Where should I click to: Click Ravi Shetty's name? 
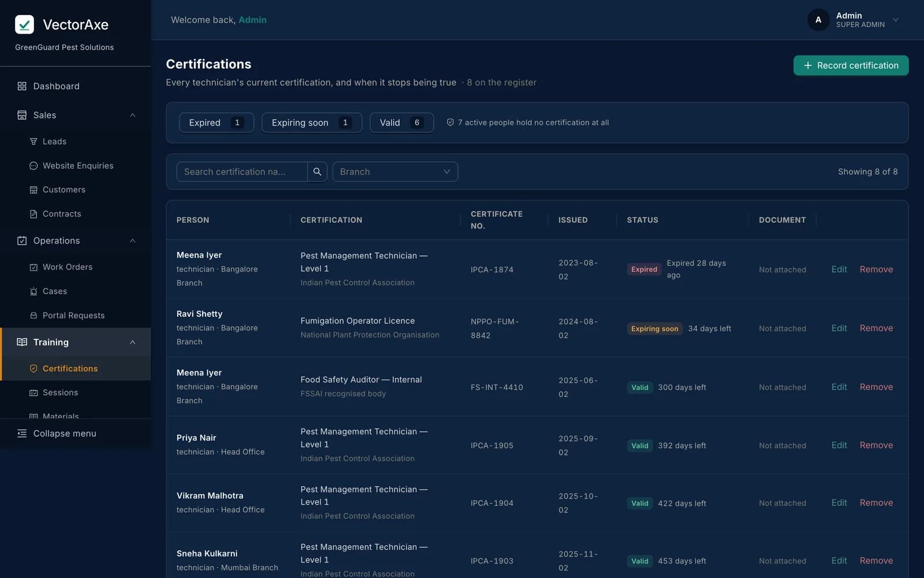coord(199,314)
